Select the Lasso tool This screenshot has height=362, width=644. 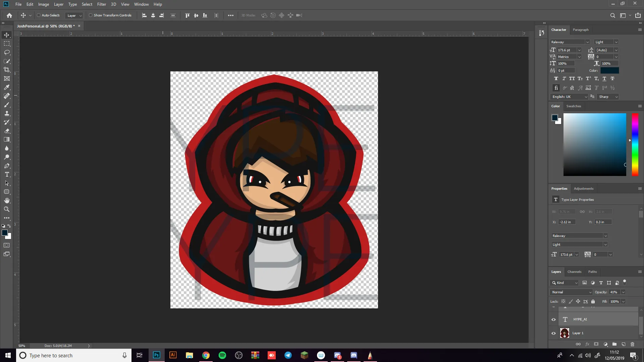point(7,52)
